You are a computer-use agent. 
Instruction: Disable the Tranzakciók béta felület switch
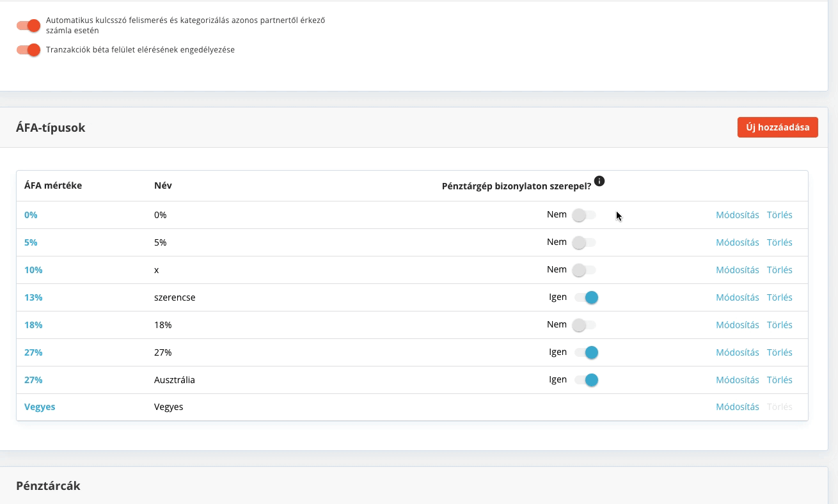pos(29,50)
